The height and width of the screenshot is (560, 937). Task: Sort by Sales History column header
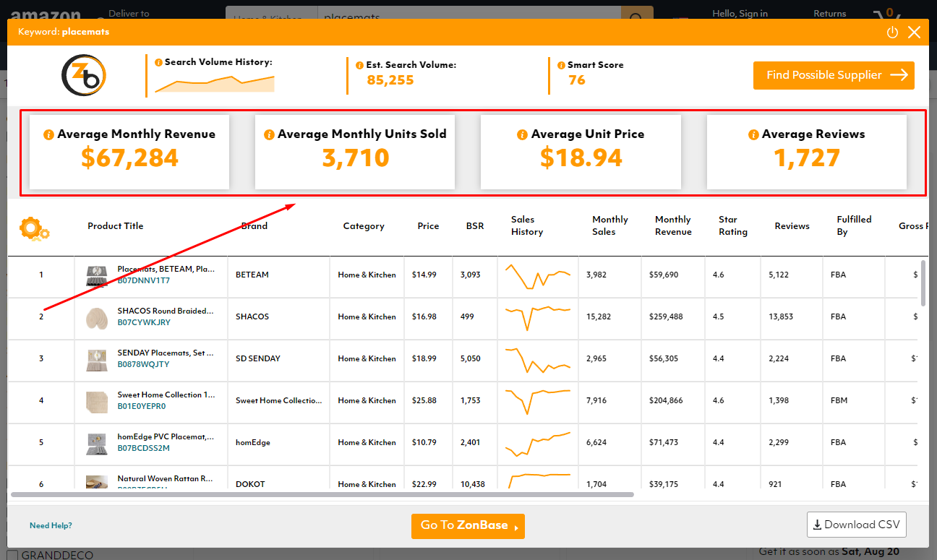pyautogui.click(x=526, y=225)
